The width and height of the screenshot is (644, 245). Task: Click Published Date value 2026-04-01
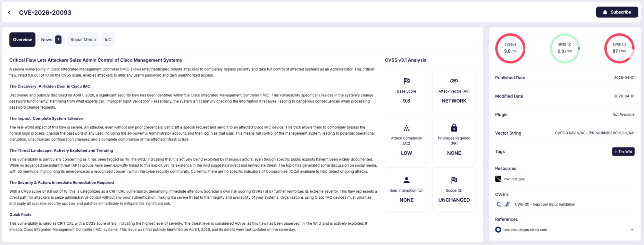pos(624,78)
